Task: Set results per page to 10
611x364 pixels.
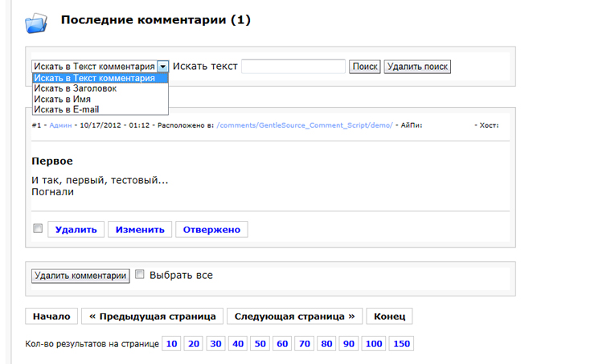Action: click(x=171, y=344)
